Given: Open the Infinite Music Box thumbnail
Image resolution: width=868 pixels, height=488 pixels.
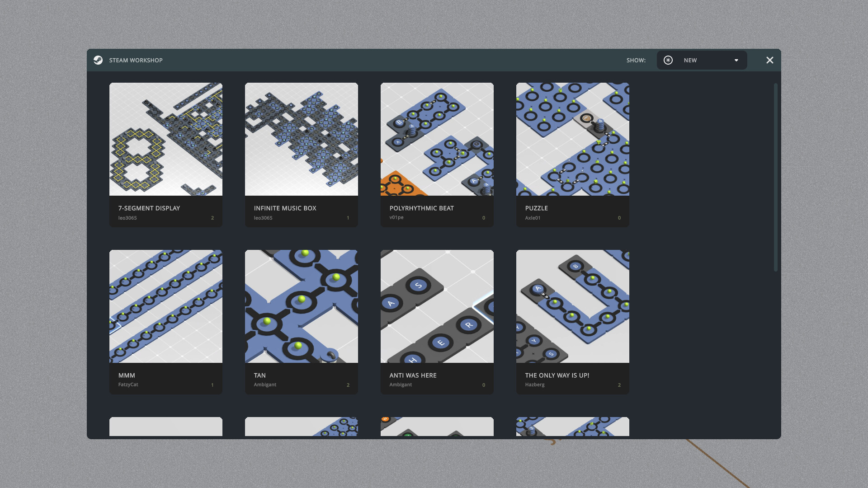Looking at the screenshot, I should tap(302, 139).
